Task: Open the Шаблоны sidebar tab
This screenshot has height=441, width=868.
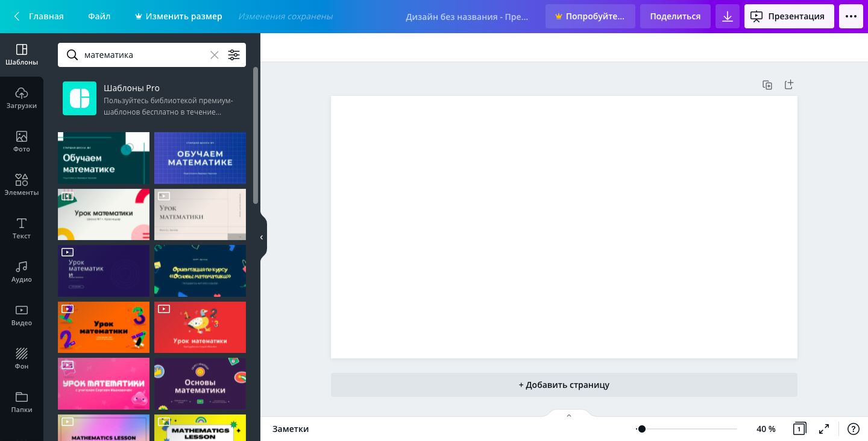Action: coord(22,55)
